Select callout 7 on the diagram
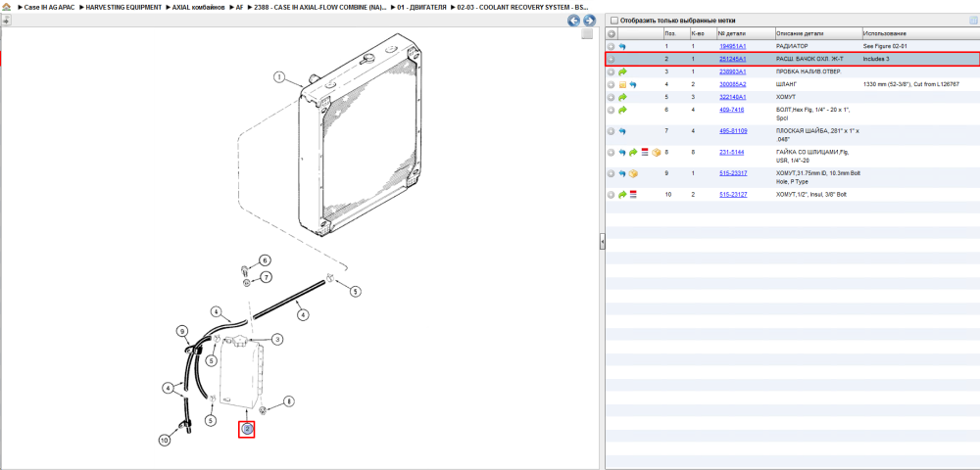 (266, 277)
